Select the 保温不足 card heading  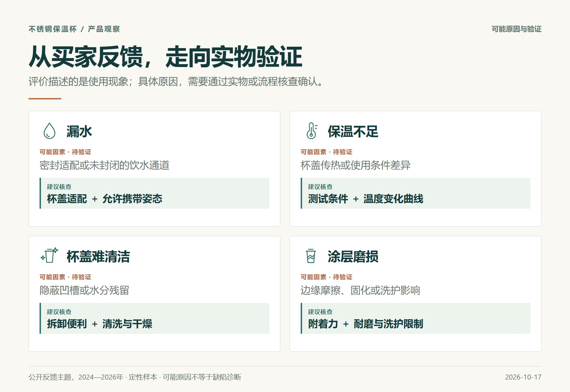[353, 131]
